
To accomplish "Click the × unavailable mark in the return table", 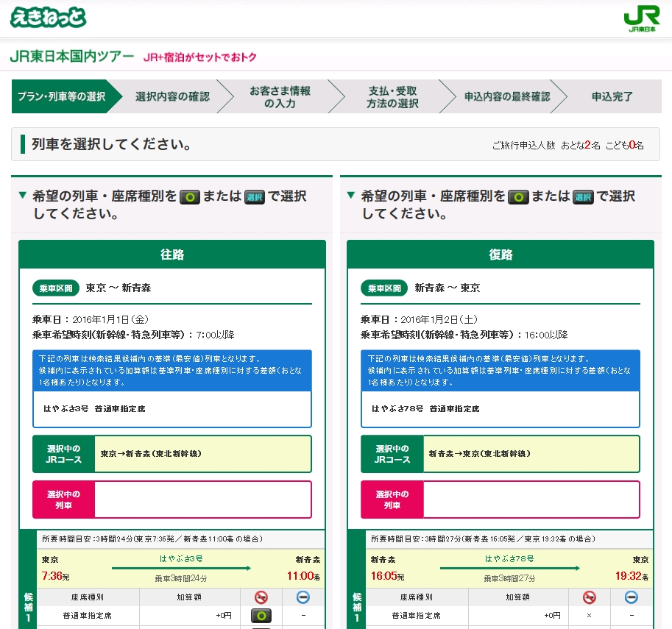I will pos(590,616).
